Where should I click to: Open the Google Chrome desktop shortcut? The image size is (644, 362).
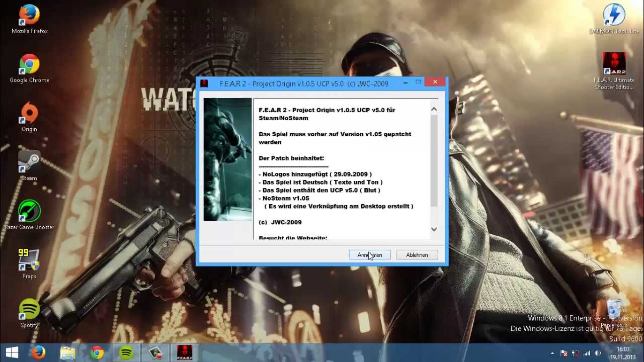(x=29, y=69)
